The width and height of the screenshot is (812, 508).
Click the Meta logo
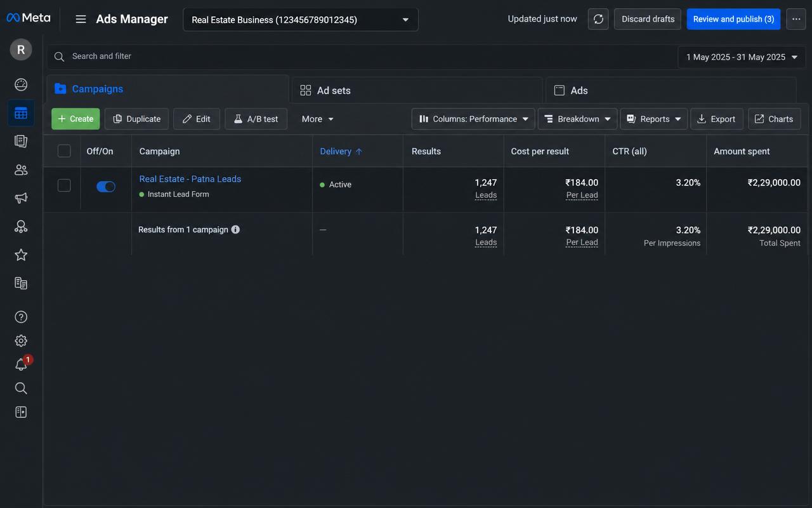[x=29, y=18]
